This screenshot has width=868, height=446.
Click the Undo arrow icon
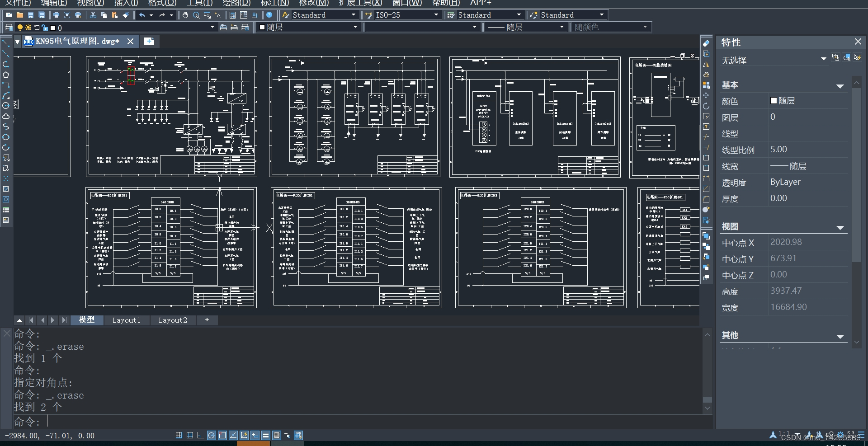click(142, 15)
